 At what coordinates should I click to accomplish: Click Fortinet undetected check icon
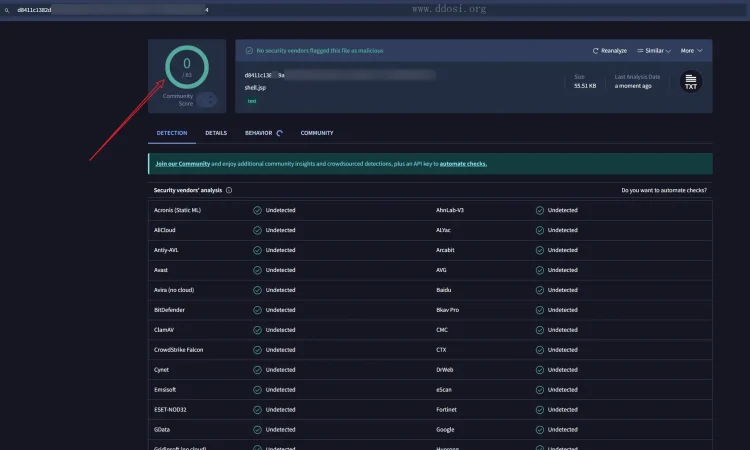point(540,410)
